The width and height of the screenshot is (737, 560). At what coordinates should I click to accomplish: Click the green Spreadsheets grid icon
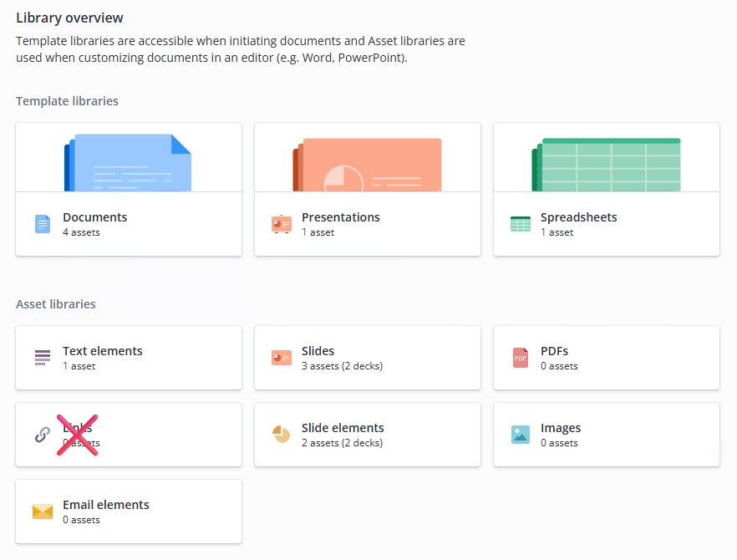521,224
